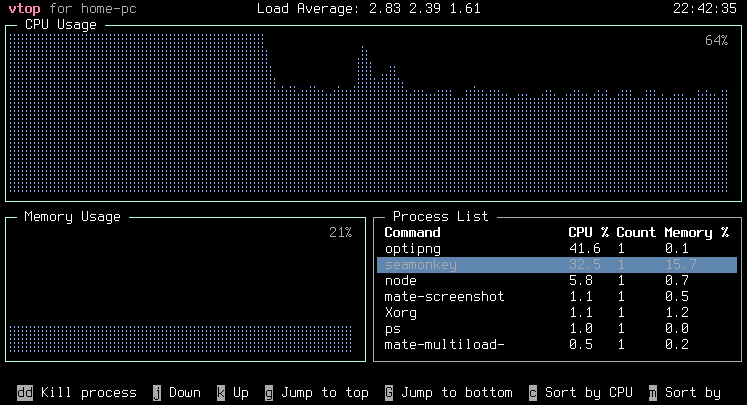Select the Xorg process row
Screen dimensions: 747x405
557,313
